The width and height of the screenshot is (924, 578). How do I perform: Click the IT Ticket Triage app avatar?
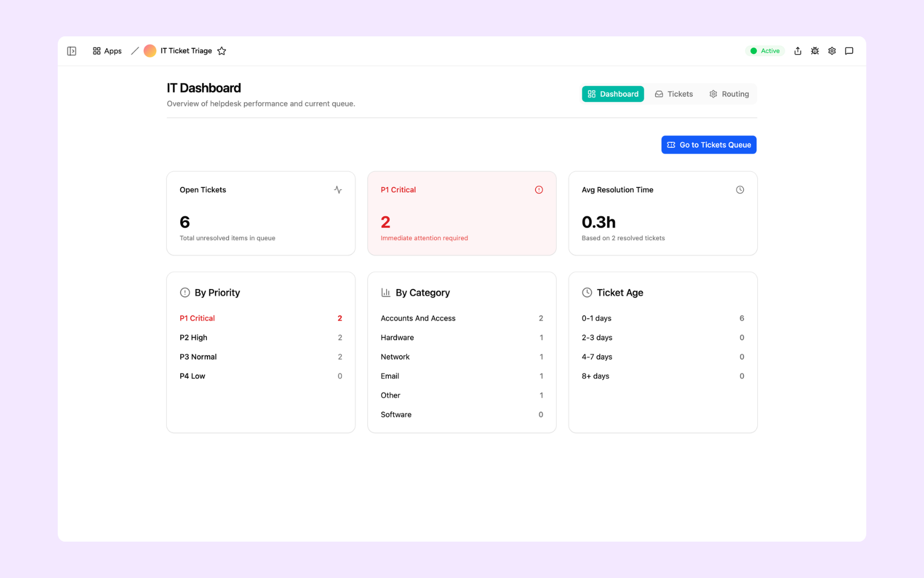click(150, 51)
